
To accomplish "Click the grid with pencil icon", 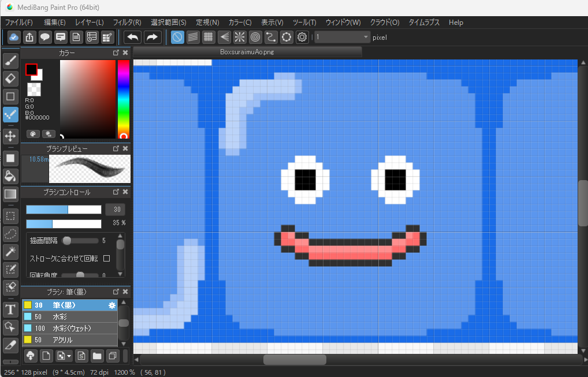I will click(107, 37).
